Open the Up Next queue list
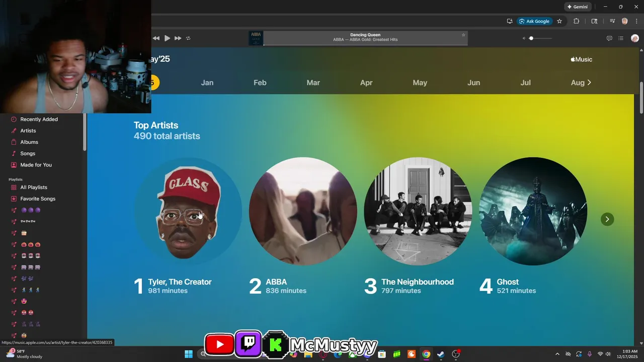This screenshot has height=362, width=644. tap(621, 38)
